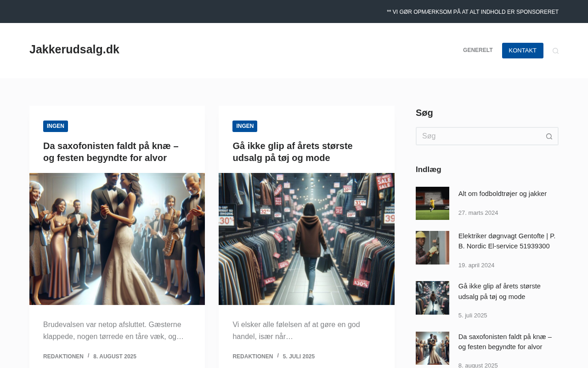The image size is (588, 368).
Task: View Redaktionen author under saxofonisten post
Action: pyautogui.click(x=63, y=356)
